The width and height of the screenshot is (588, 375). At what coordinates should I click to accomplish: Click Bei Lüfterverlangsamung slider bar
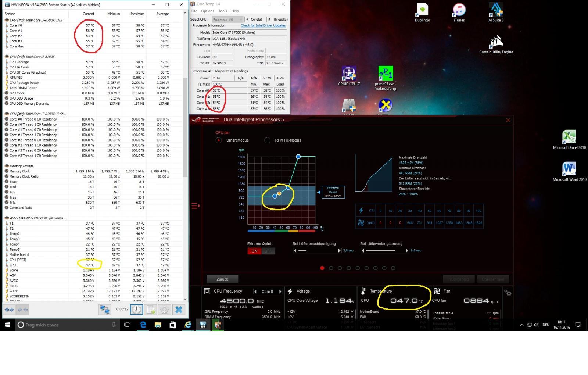click(x=385, y=251)
